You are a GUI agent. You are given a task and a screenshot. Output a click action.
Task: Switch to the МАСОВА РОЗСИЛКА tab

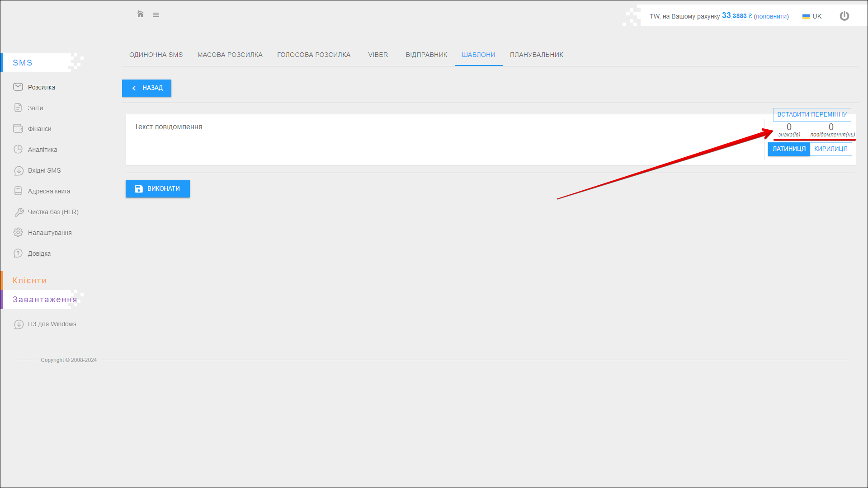click(230, 55)
